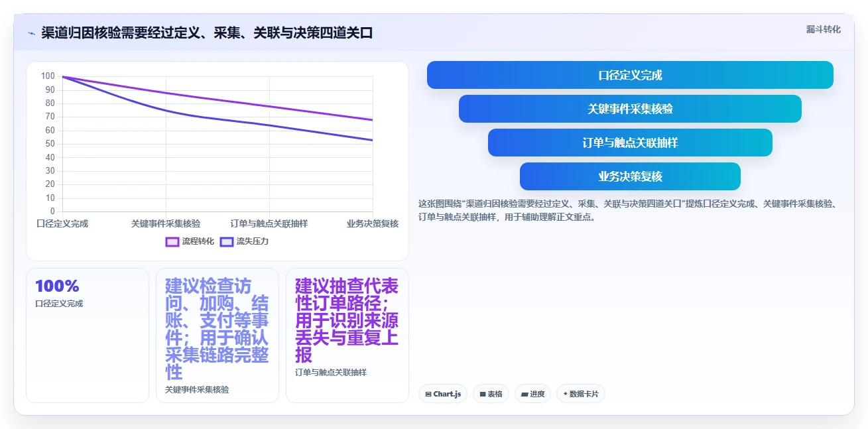868x429 pixels.
Task: Select the 关键事件采集核验 funnel bar
Action: coord(630,109)
